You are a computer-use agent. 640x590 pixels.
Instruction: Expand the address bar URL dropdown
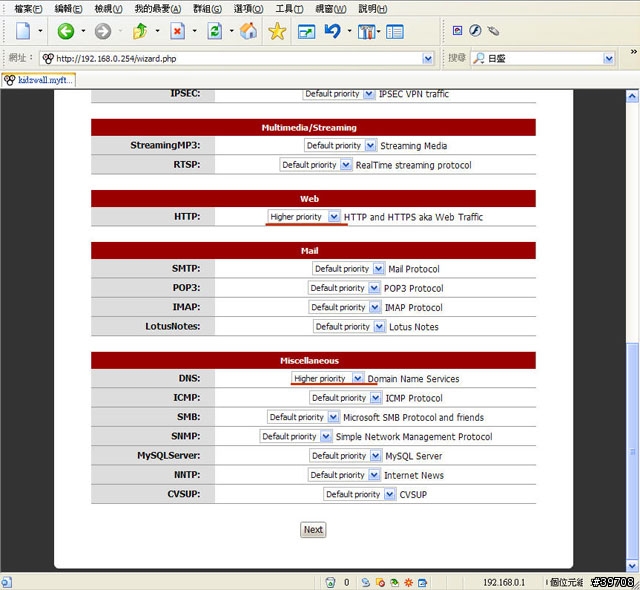point(427,59)
